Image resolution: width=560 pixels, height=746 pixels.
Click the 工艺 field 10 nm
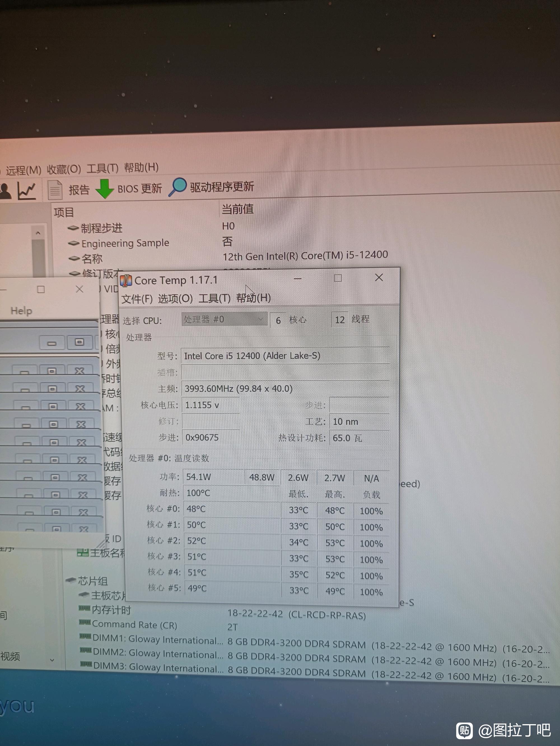click(360, 421)
